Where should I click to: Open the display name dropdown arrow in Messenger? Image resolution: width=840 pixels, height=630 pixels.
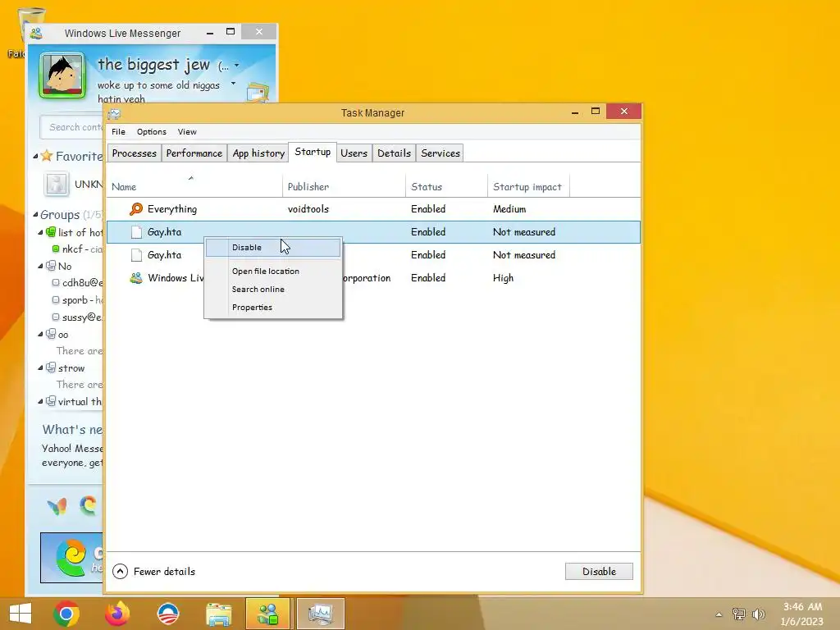click(x=237, y=66)
